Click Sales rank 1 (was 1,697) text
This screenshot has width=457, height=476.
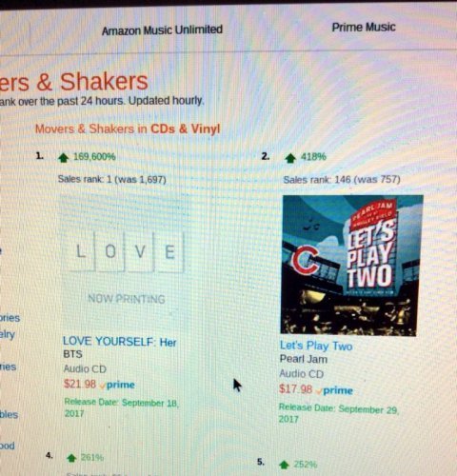pyautogui.click(x=112, y=179)
